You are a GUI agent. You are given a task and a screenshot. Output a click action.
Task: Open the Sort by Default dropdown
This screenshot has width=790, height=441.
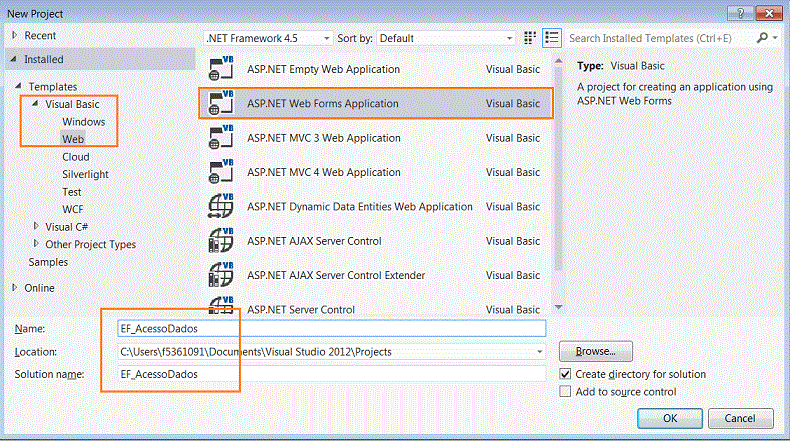pos(446,38)
